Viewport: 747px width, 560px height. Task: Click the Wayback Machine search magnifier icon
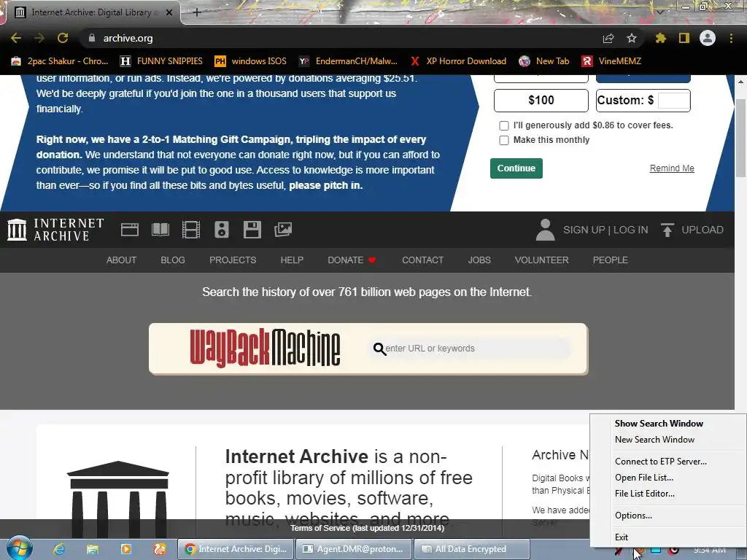coord(379,349)
